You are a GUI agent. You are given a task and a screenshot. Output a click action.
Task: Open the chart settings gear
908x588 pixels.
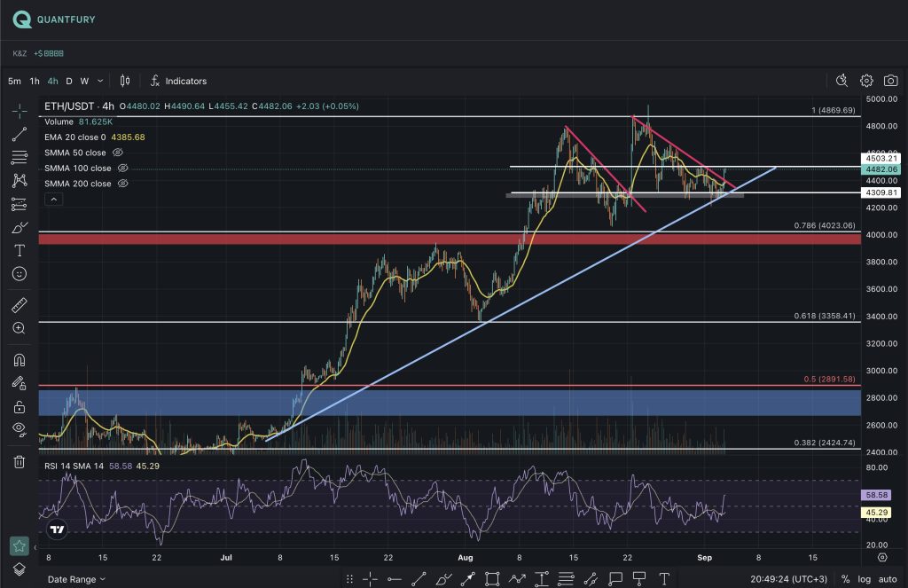click(x=866, y=81)
